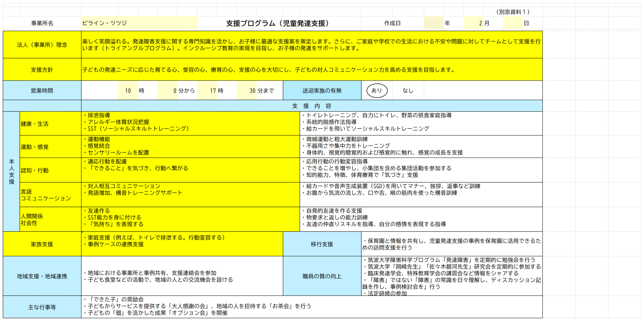The image size is (644, 321).
Task: Click the 職員の質の向上 header cell
Action: click(x=322, y=276)
